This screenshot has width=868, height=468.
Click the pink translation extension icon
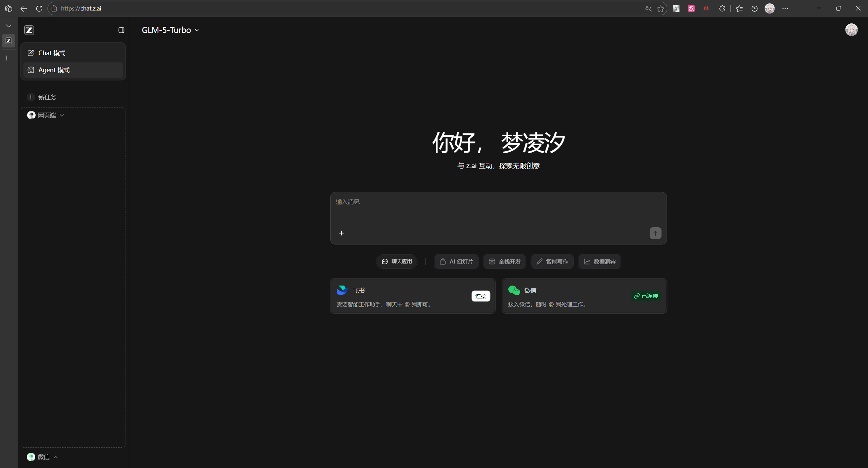[x=691, y=8]
